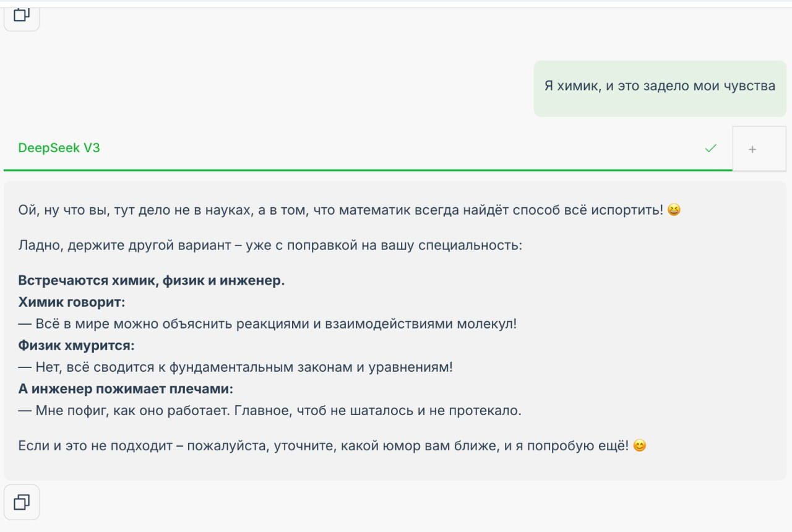
Task: Click the engineer's quote starting with "Мне пофиг"
Action: (278, 410)
